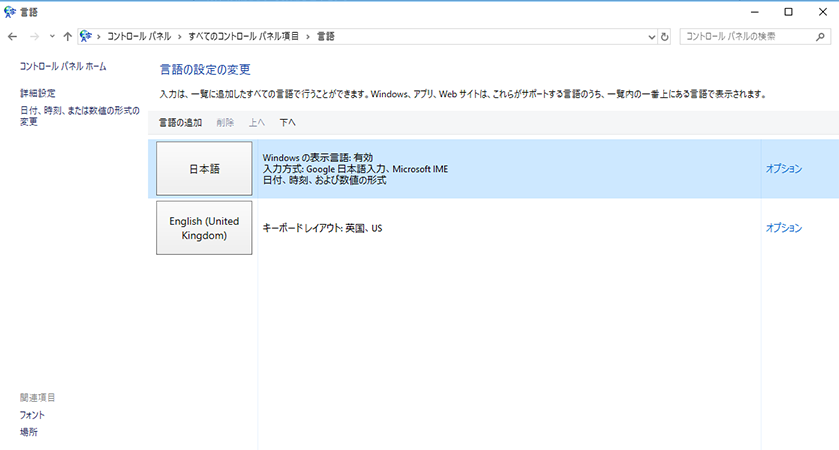
Task: Open オプション for English (United Kingdom)
Action: coord(784,228)
